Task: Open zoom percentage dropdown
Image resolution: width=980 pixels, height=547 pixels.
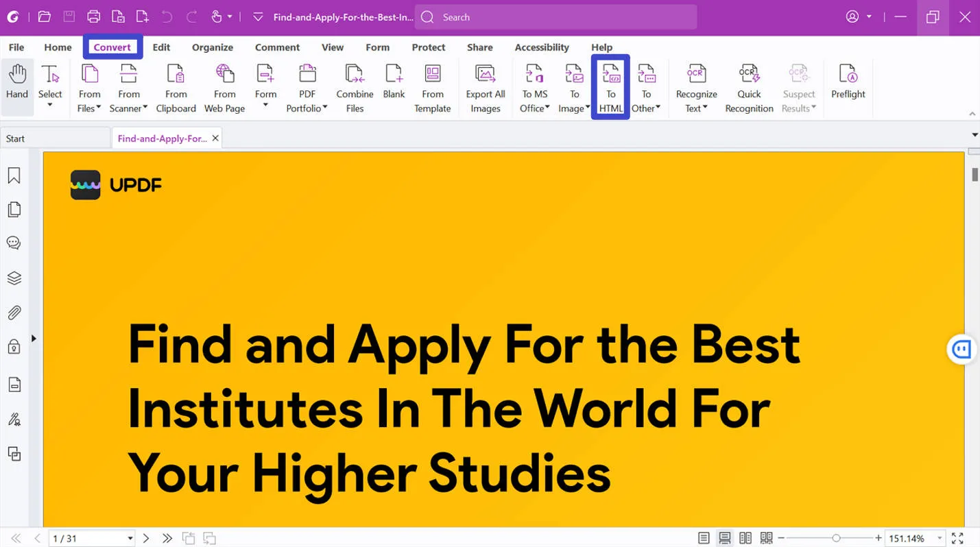Action: click(x=940, y=539)
